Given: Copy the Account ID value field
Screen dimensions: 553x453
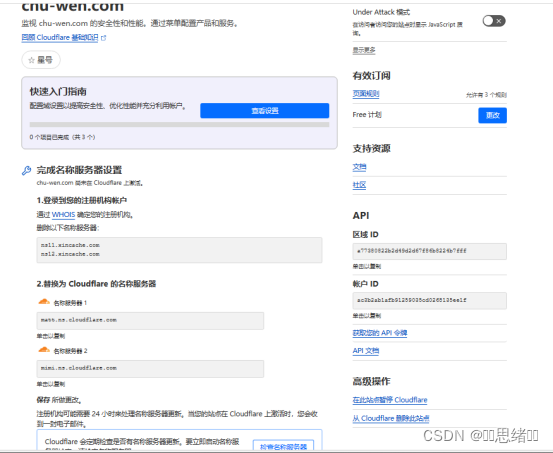Looking at the screenshot, I should [430, 301].
